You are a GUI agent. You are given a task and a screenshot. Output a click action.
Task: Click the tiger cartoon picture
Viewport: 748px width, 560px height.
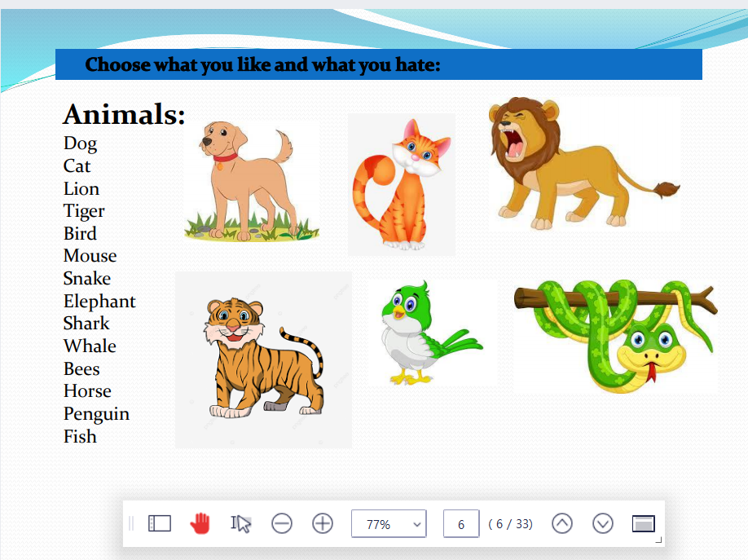coord(262,359)
